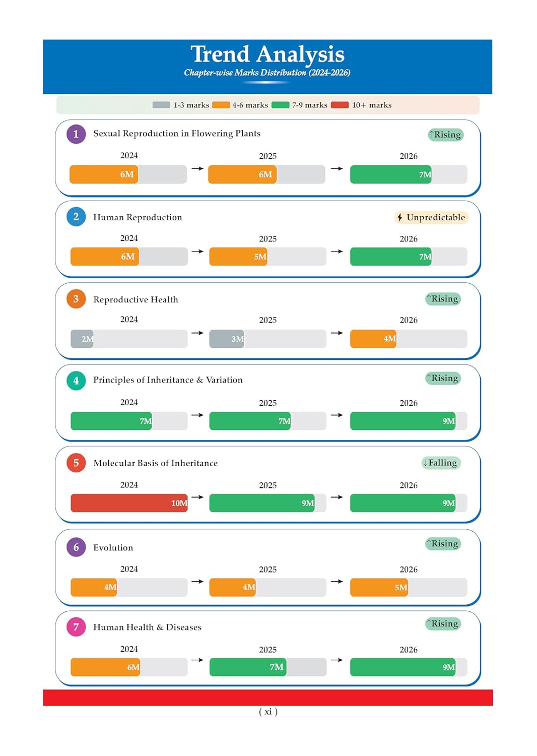Click the red 10M bar for 2024
This screenshot has height=756, width=537.
pyautogui.click(x=129, y=503)
